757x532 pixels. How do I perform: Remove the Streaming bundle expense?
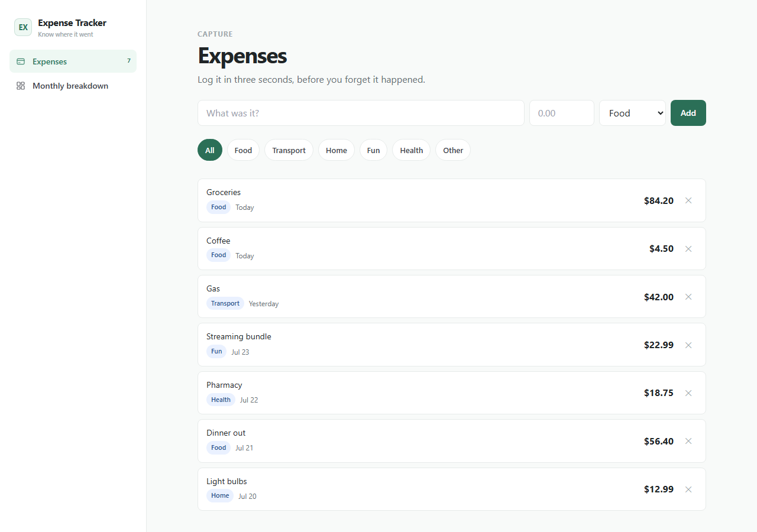click(688, 345)
